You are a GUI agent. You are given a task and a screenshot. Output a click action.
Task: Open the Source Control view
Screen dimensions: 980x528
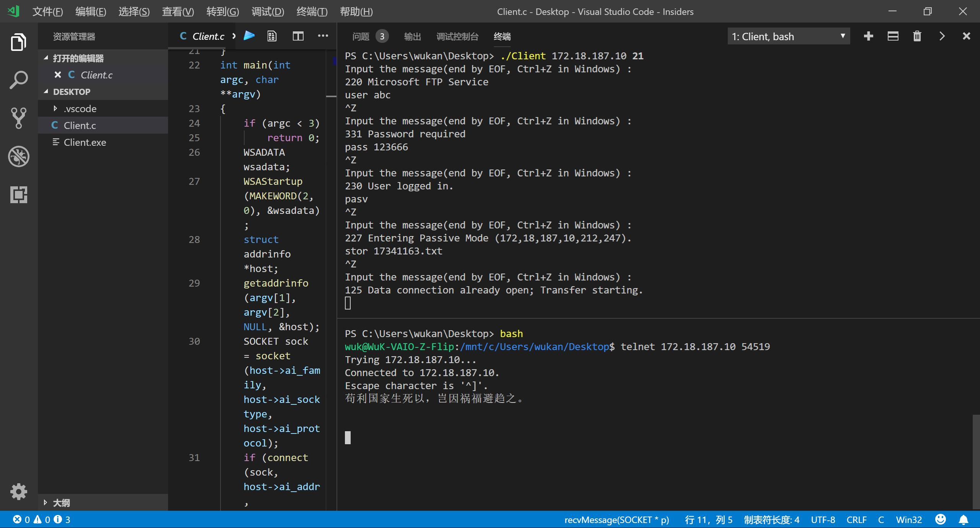18,118
